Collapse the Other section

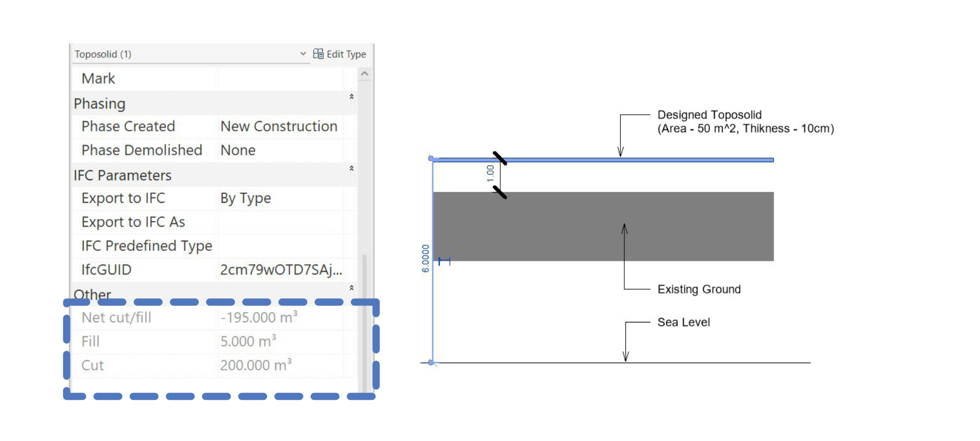(x=351, y=288)
